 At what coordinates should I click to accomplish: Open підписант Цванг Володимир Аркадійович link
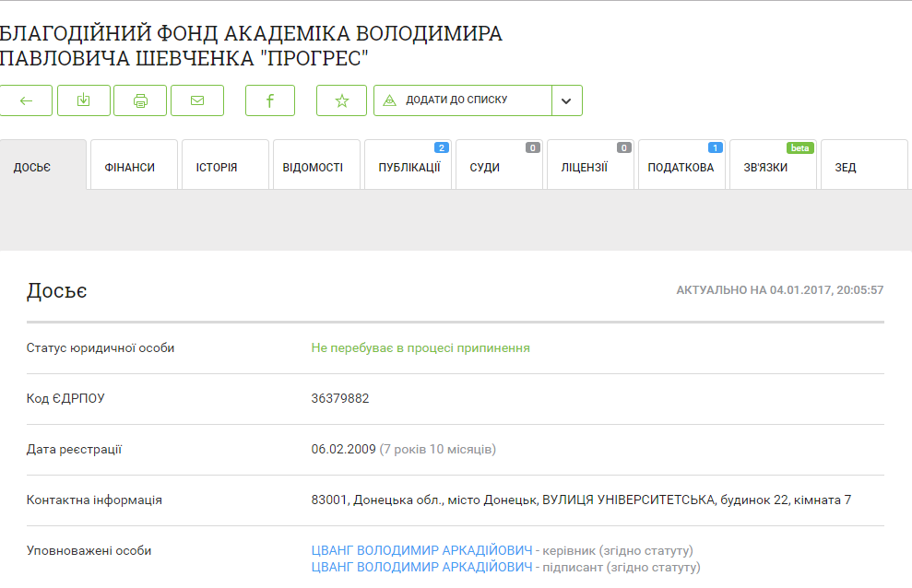click(421, 566)
